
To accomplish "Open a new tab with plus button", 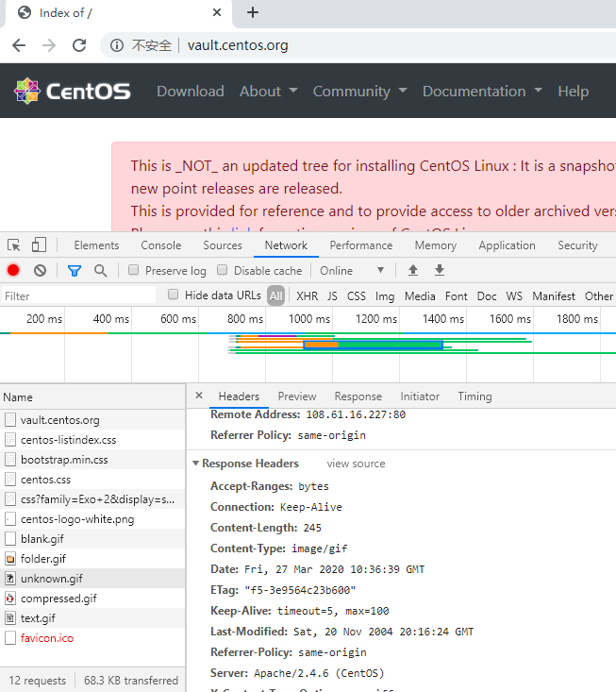I will [x=253, y=12].
